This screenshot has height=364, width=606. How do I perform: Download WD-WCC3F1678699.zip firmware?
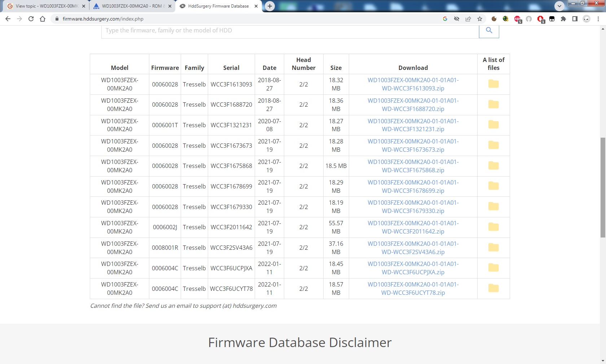pos(413,186)
